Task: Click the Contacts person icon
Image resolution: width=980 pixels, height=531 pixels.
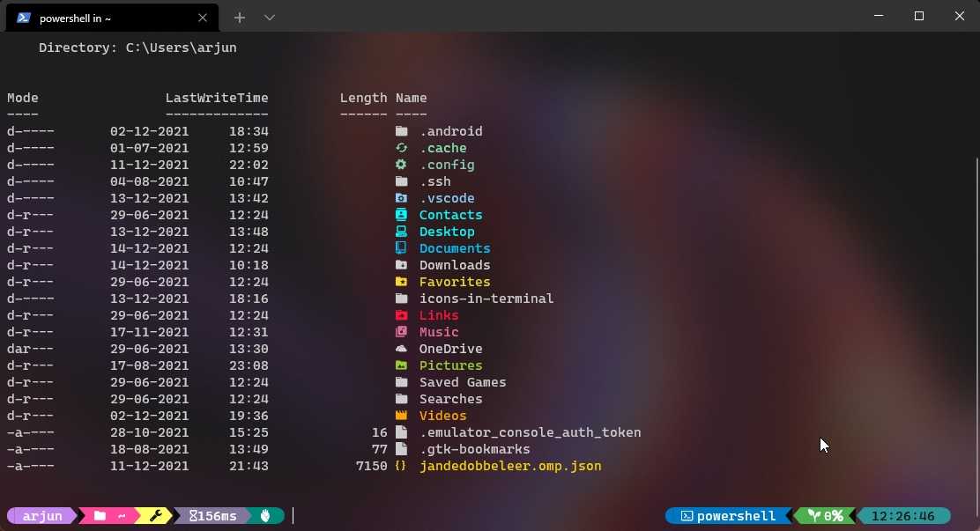Action: 401,215
